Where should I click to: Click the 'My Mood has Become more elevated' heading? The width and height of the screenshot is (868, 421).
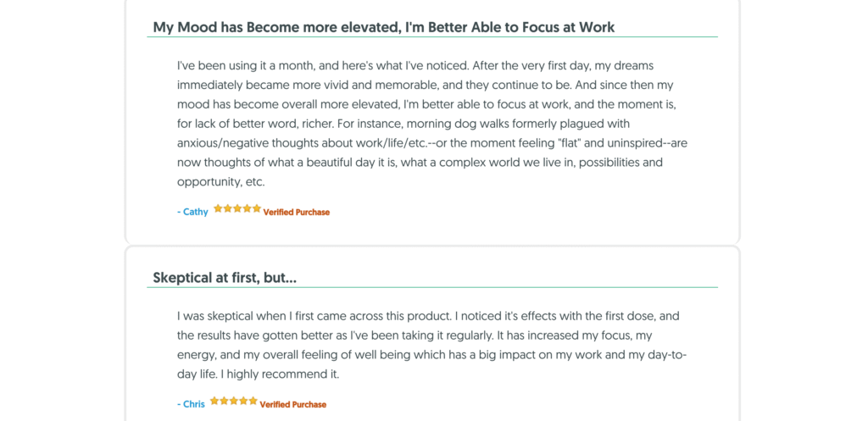point(384,27)
